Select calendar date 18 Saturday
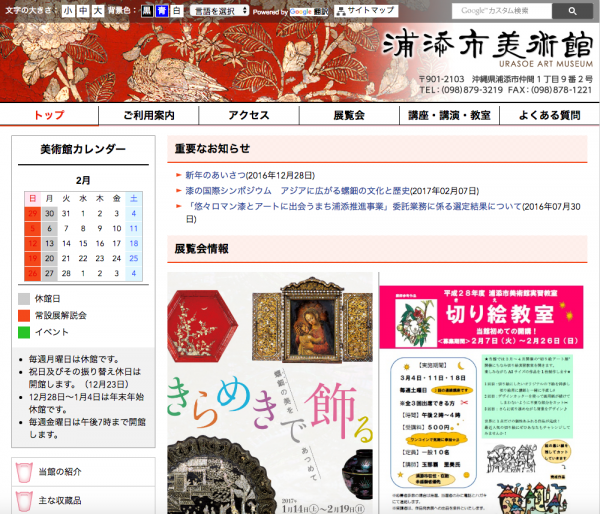Screen dimensions: 600x514 [134, 243]
